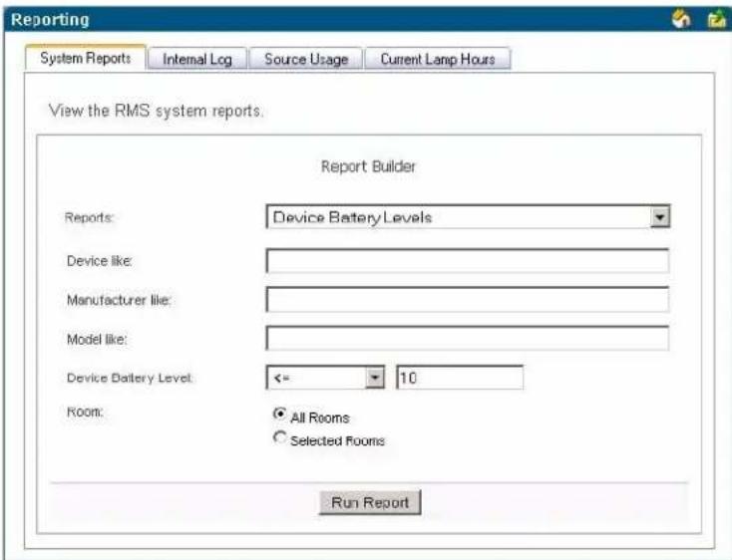Click the 'Device Battery Level:' label
Viewport: 732px width, 560px height.
(130, 378)
